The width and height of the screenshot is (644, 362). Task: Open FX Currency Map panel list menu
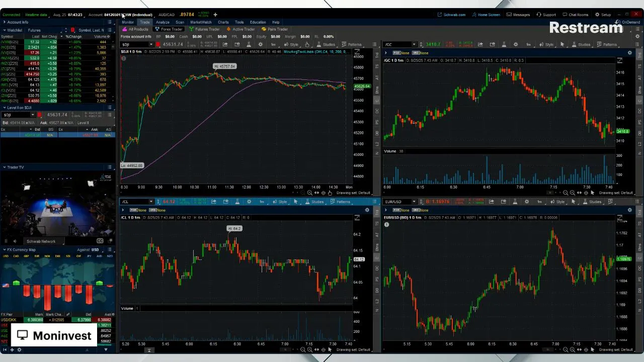[x=110, y=249]
